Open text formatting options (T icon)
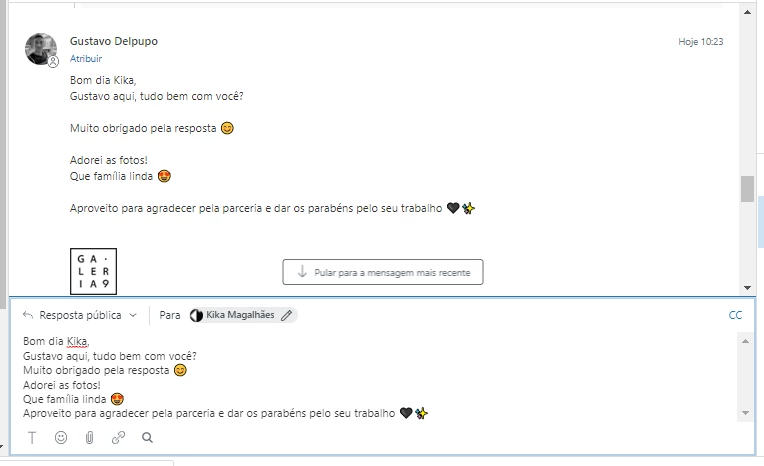 coord(32,438)
